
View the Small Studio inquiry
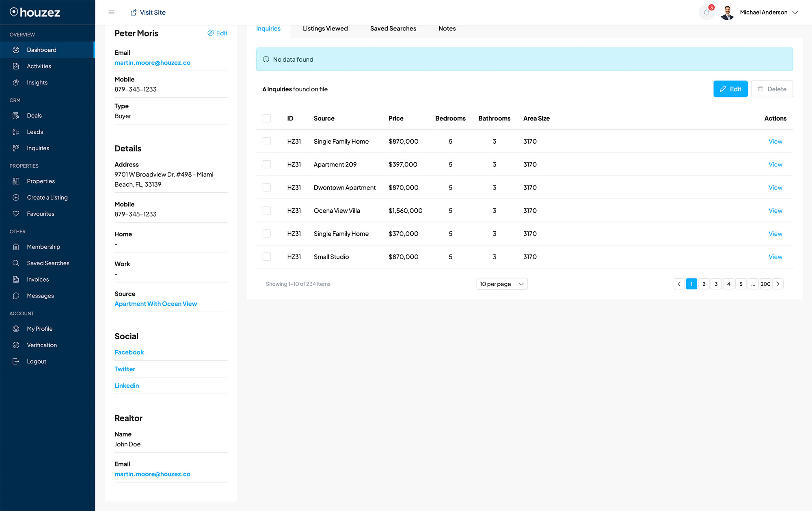[775, 257]
